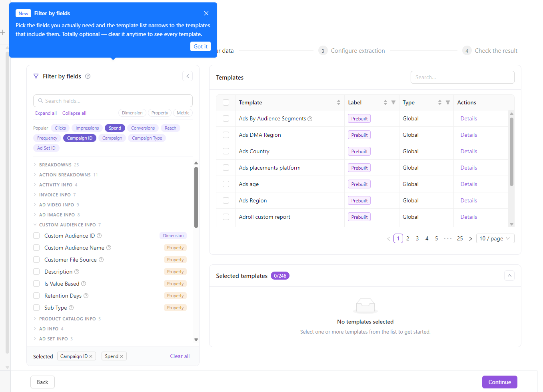Deselect the Campaign ID popular chip
The width and height of the screenshot is (543, 392).
tap(80, 138)
